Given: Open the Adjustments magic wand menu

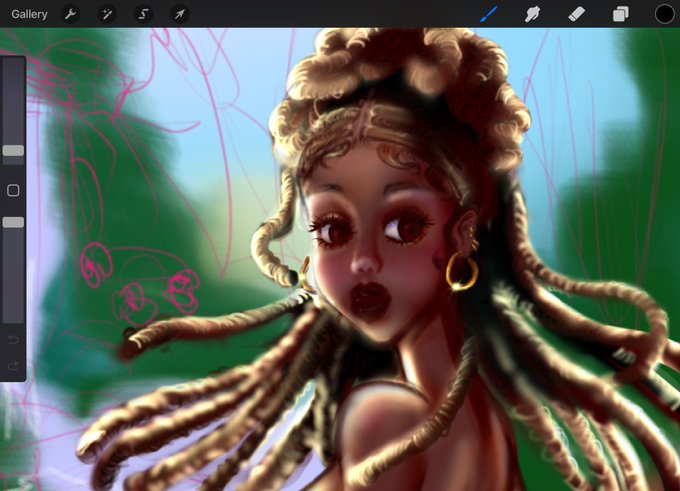Looking at the screenshot, I should click(x=107, y=14).
